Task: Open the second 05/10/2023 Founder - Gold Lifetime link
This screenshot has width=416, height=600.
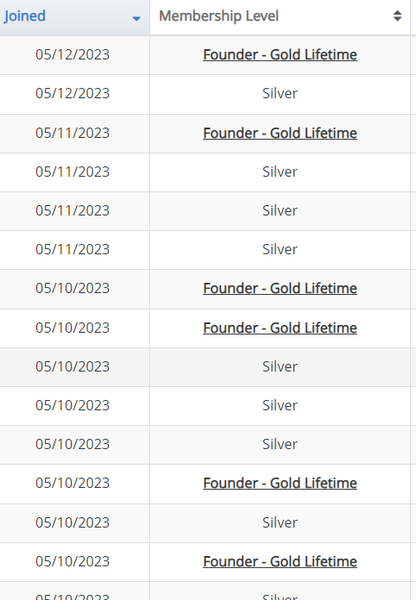Action: 280,328
